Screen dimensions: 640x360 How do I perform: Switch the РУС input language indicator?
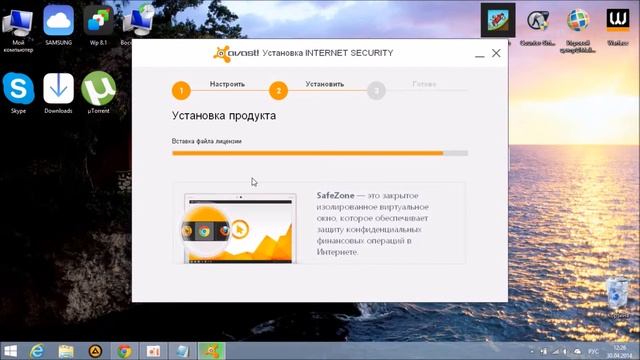(594, 351)
